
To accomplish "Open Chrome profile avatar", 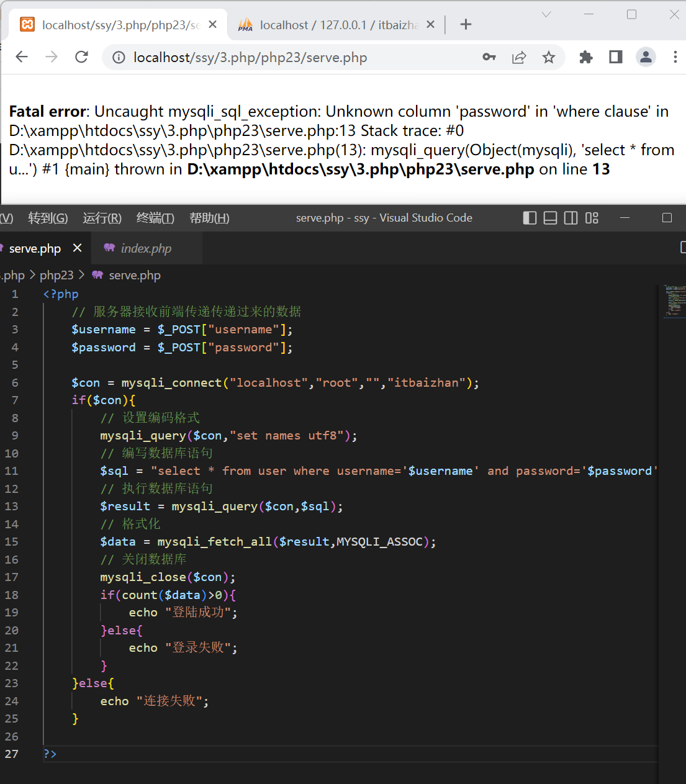I will [x=646, y=57].
